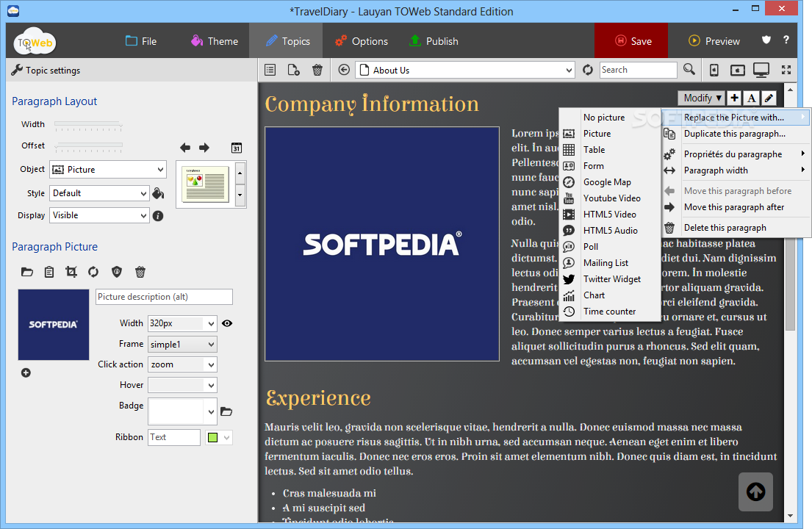Click the search magnifier icon
This screenshot has width=812, height=529.
click(x=689, y=69)
